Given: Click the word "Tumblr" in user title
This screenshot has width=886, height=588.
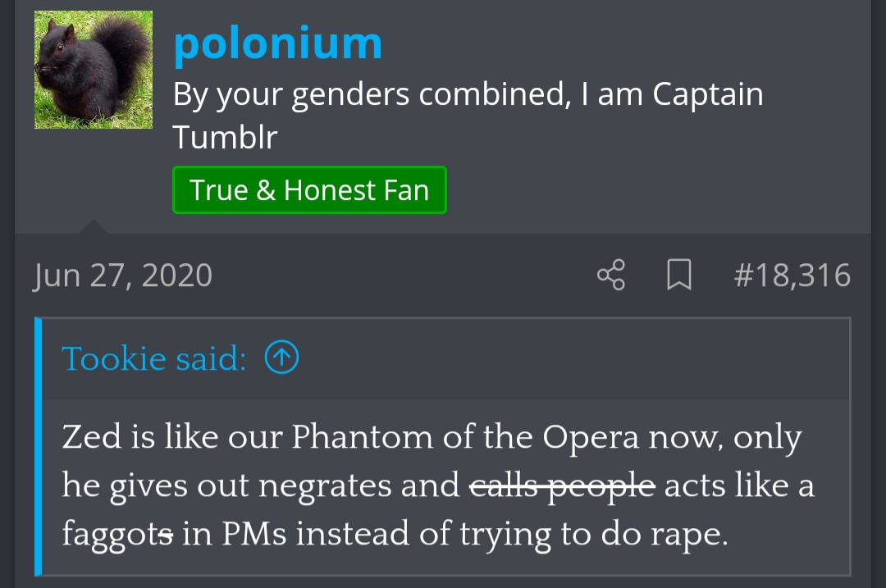Looking at the screenshot, I should pos(225,137).
